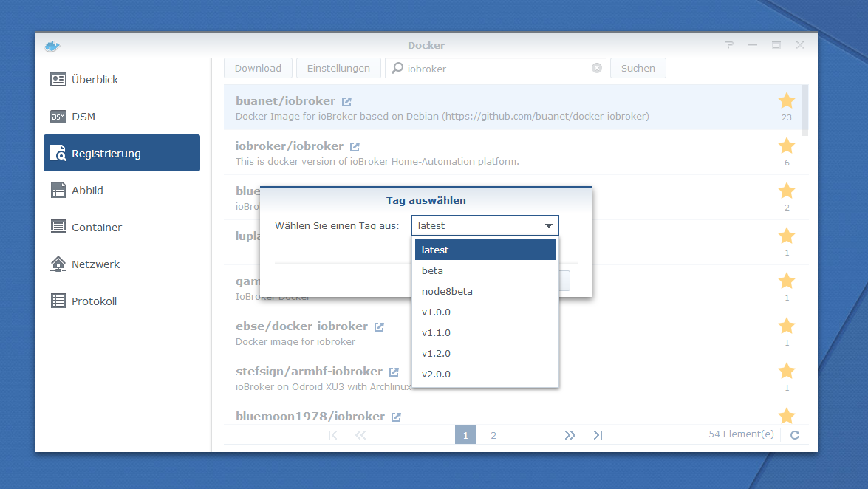Open external link icon for buanet/iobroker
This screenshot has height=489, width=868.
coord(346,101)
